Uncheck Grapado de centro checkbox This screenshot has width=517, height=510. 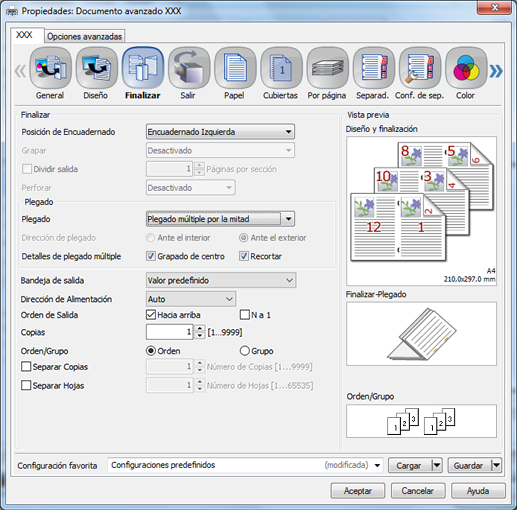tap(151, 256)
